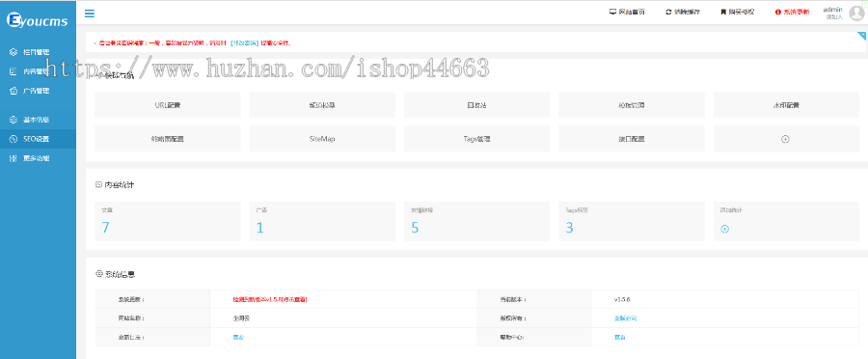Open the 模板管理 shortcut tile
This screenshot has width=868, height=359.
[x=631, y=104]
